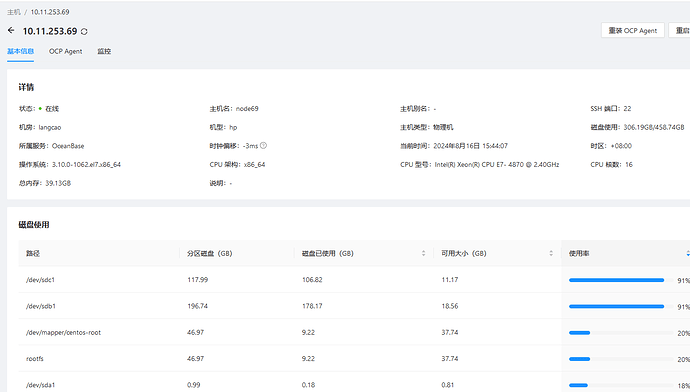Sort by disk used column arrows
Viewport: 690px width, 392px height.
click(423, 253)
